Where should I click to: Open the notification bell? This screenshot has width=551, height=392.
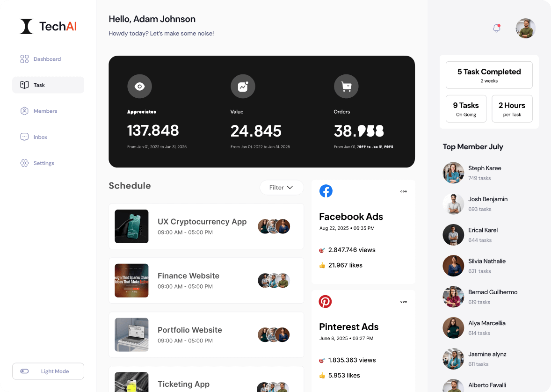click(x=496, y=28)
